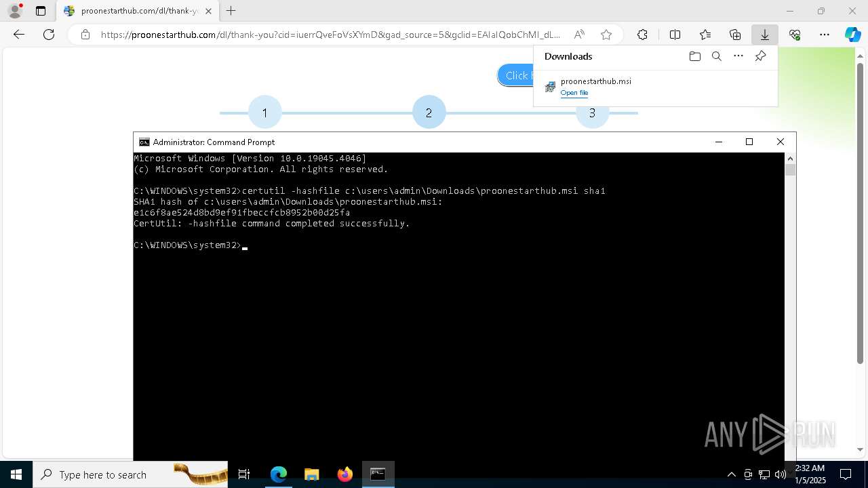Pin the Downloads panel
Image resolution: width=868 pixels, height=488 pixels.
point(760,56)
